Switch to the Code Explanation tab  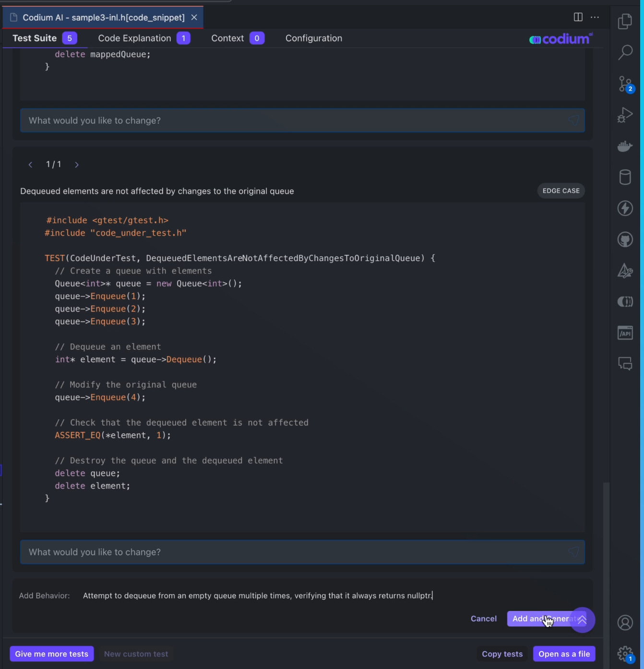(144, 38)
